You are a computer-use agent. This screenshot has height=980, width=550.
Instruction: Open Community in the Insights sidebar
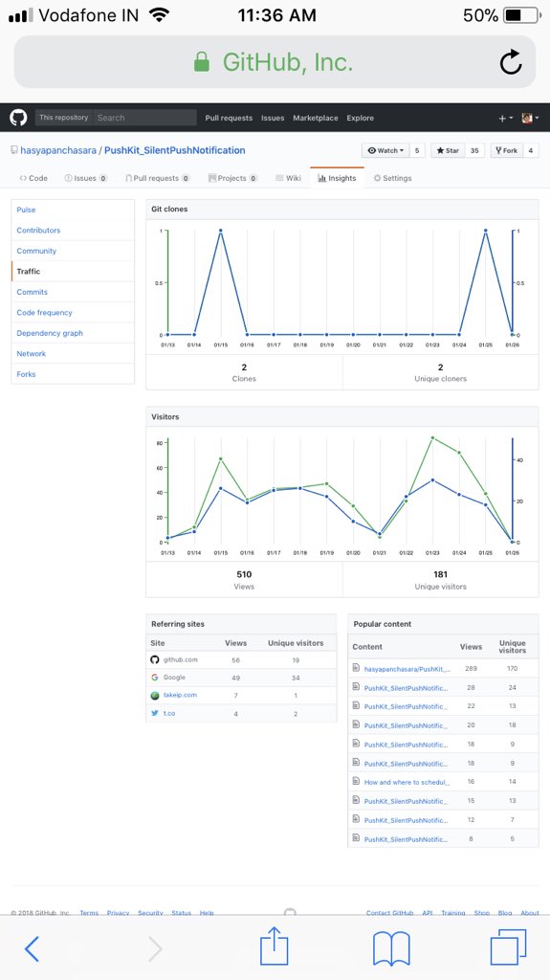[x=73, y=252]
